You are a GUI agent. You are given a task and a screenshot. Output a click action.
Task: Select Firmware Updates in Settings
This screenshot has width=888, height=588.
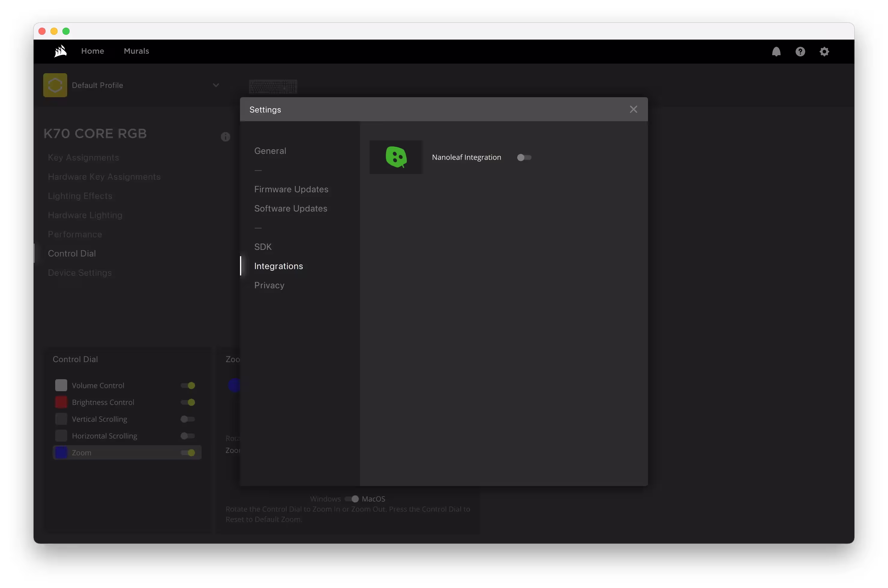[291, 189]
